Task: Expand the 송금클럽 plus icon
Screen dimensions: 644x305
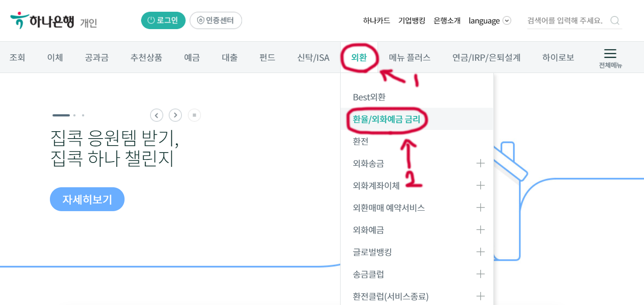Action: tap(480, 274)
